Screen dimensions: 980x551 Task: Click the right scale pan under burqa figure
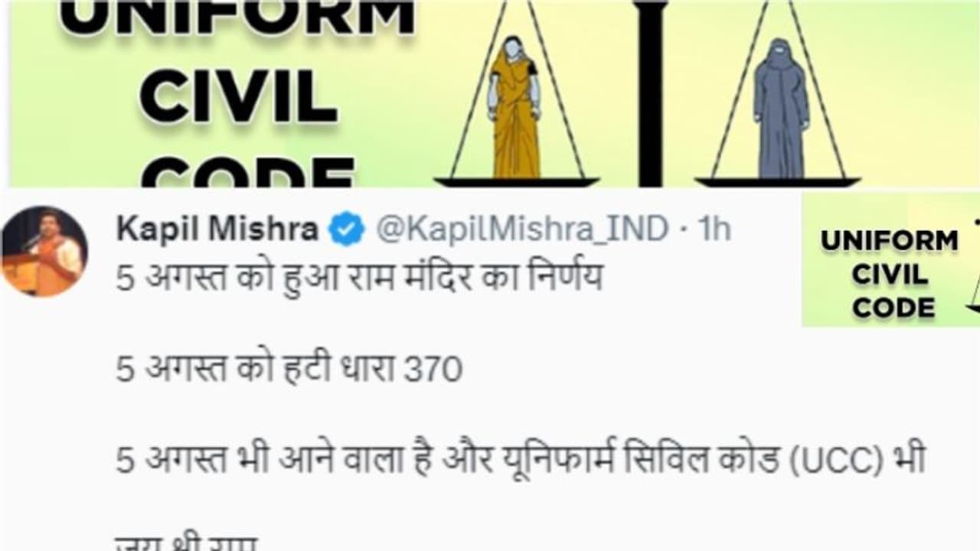pos(778,182)
